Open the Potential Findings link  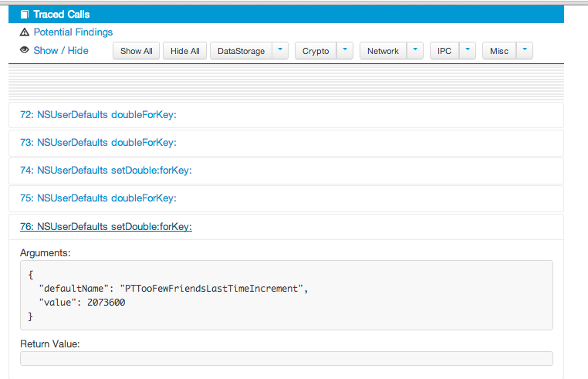73,32
